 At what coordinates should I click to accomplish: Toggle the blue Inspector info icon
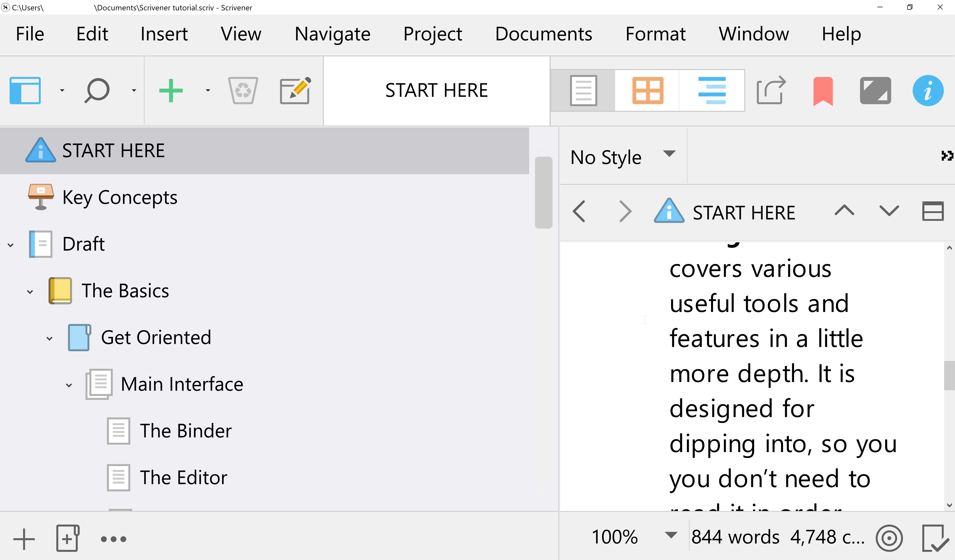[928, 90]
